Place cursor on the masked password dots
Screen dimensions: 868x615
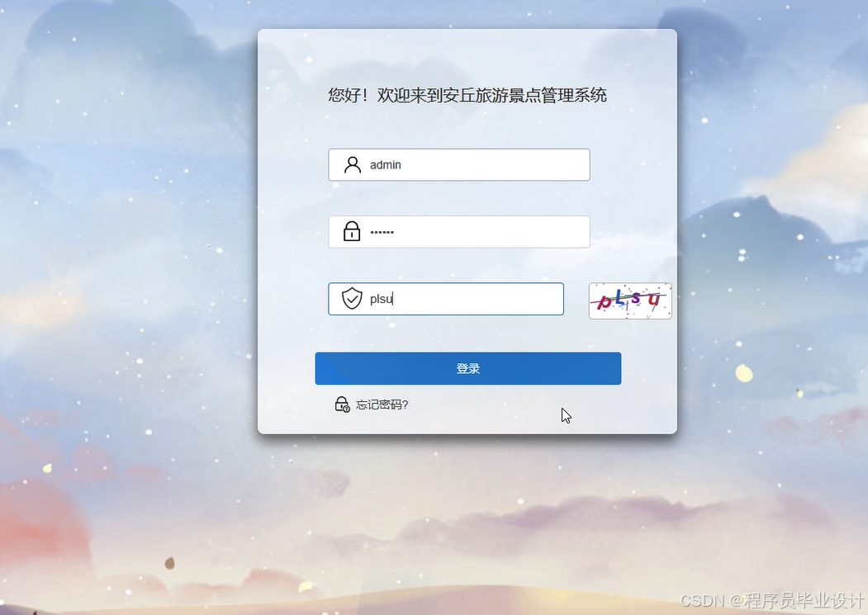(x=382, y=232)
